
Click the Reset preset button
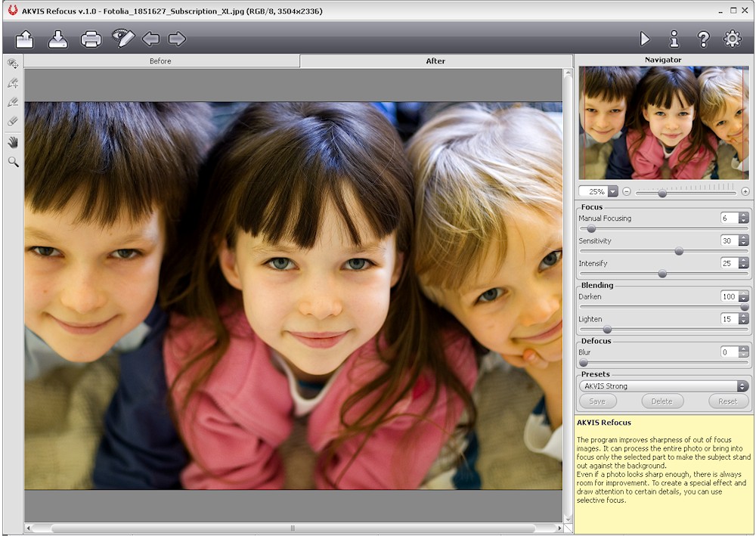[x=727, y=401]
